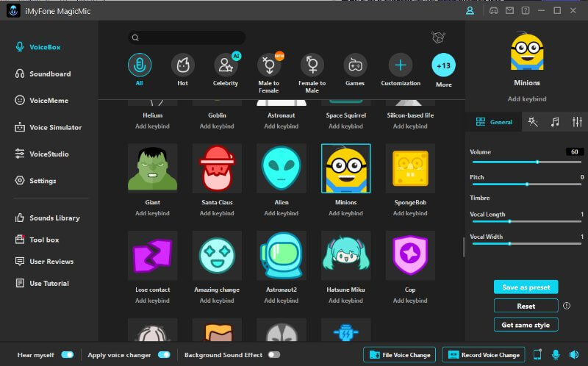Add keybind for the Giant voice
Screen dimensions: 588x366
click(153, 213)
